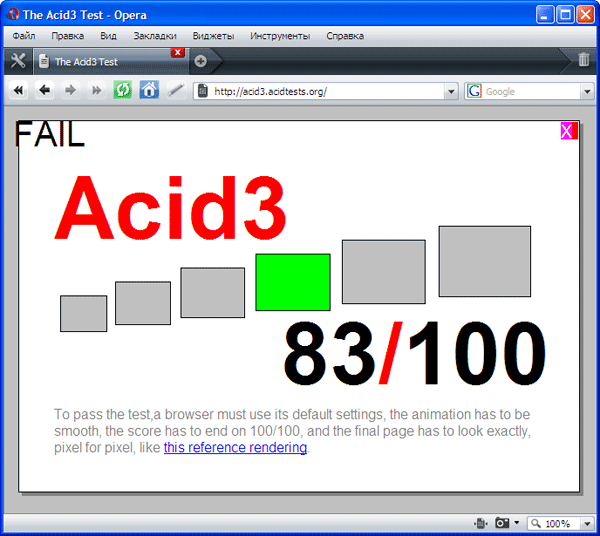Screen dimensions: 600x536
Task: Click the green colored test square
Action: pos(293,282)
